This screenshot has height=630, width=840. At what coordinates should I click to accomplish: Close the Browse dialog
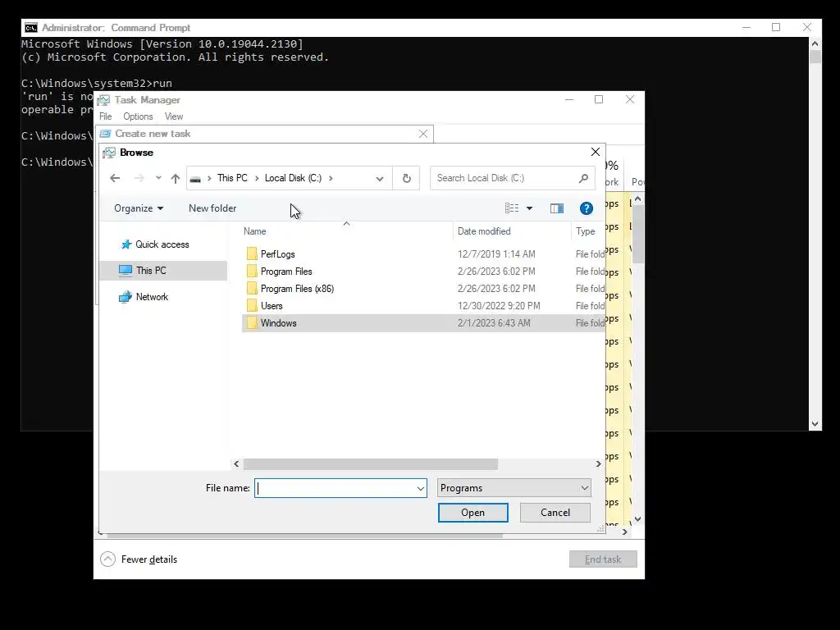tap(596, 152)
